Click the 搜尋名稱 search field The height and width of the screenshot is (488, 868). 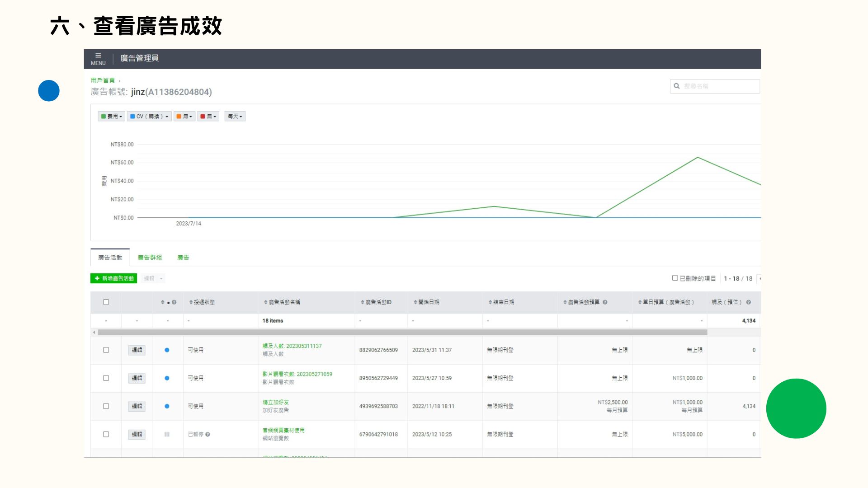(x=715, y=86)
